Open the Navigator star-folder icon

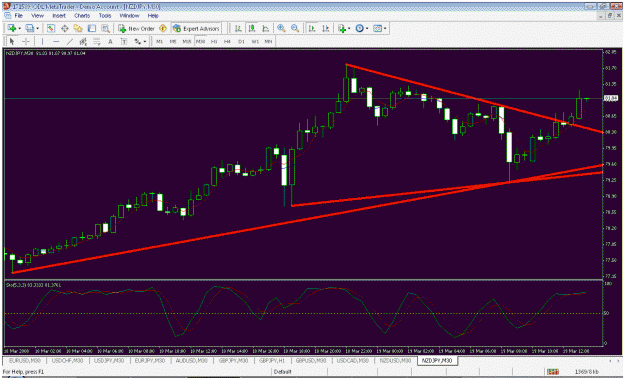tap(78, 28)
